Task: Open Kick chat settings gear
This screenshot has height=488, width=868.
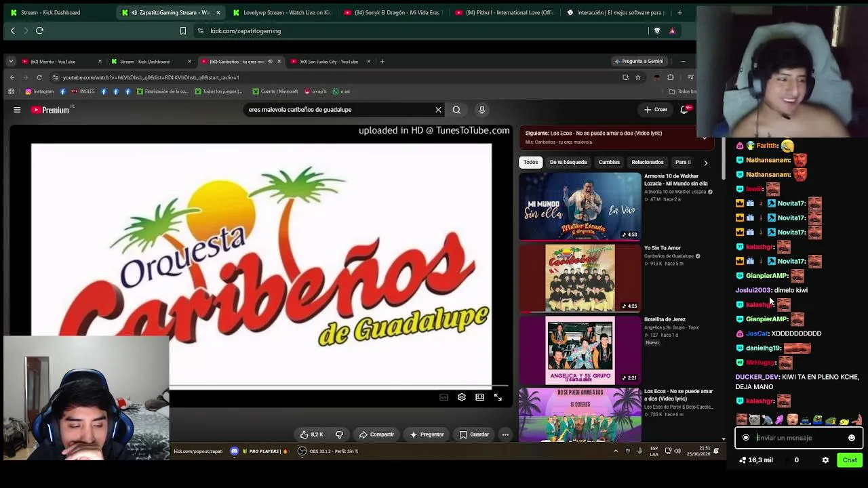Action: (825, 460)
